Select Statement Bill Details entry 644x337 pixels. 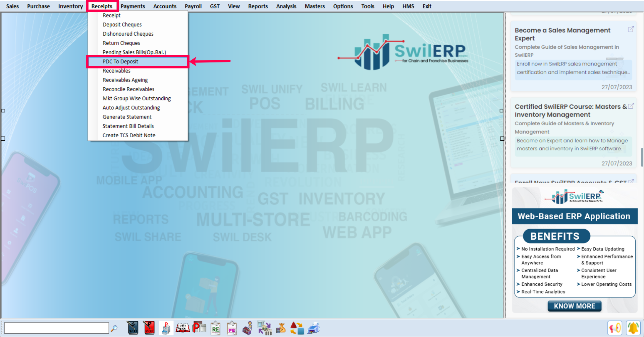(138, 126)
